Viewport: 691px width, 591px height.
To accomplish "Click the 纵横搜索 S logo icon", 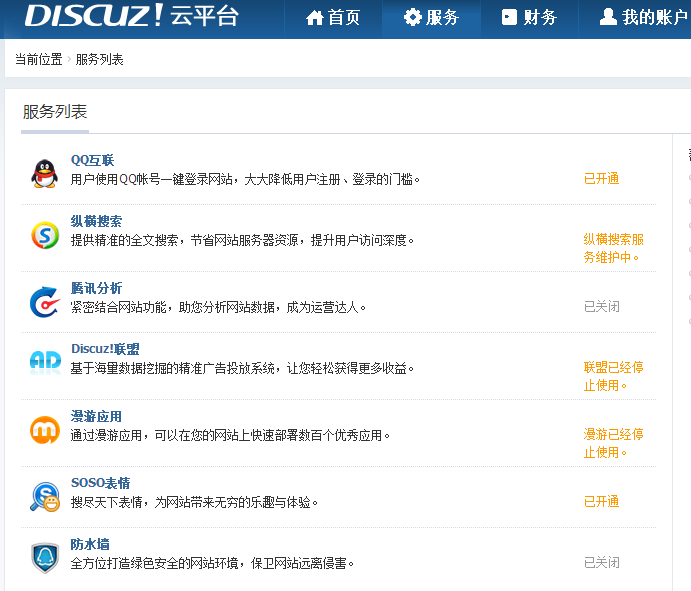I will [45, 235].
